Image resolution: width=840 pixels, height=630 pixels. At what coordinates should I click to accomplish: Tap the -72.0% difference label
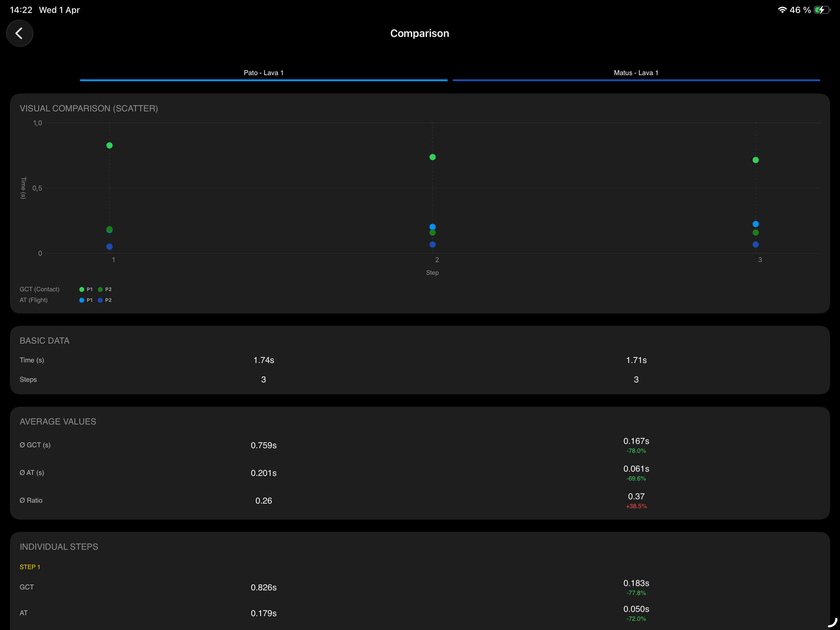[x=636, y=619]
